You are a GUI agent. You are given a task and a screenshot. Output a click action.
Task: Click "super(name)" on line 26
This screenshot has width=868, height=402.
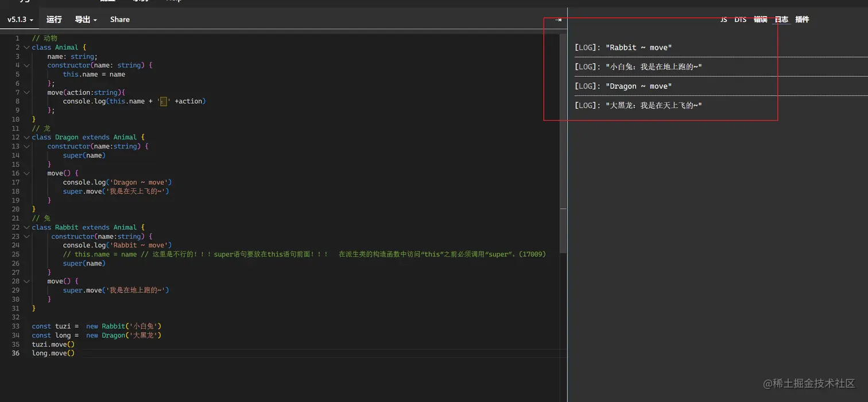click(x=84, y=264)
